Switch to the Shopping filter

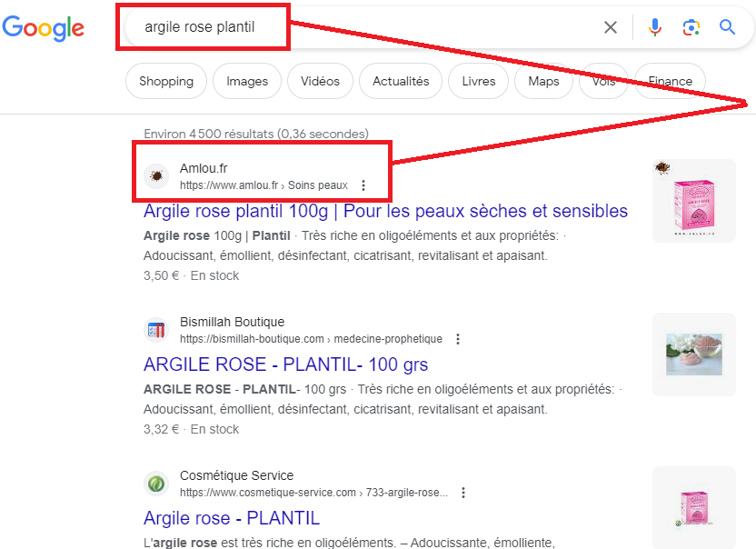click(166, 81)
